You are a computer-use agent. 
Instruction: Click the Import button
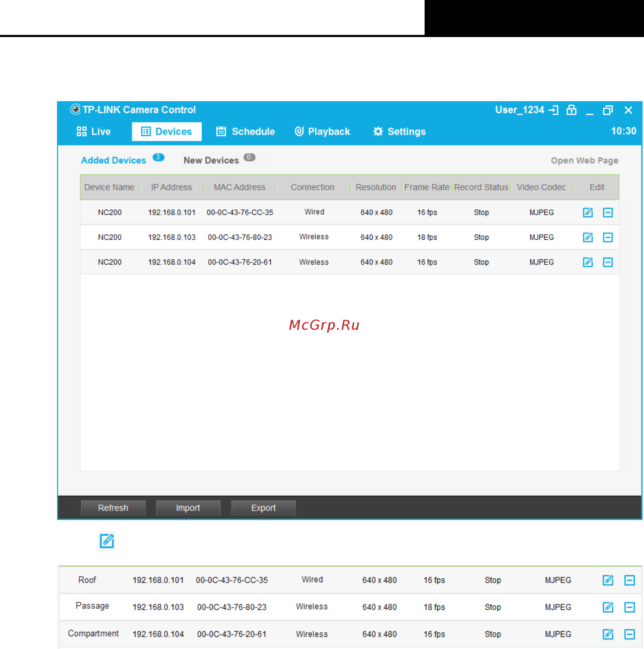tap(188, 508)
